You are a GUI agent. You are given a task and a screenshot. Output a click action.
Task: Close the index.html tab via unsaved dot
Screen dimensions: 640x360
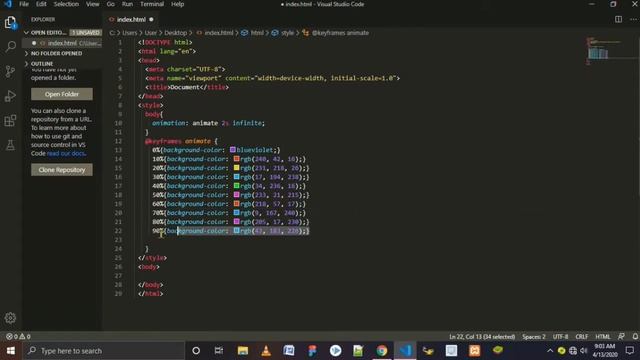[x=151, y=19]
